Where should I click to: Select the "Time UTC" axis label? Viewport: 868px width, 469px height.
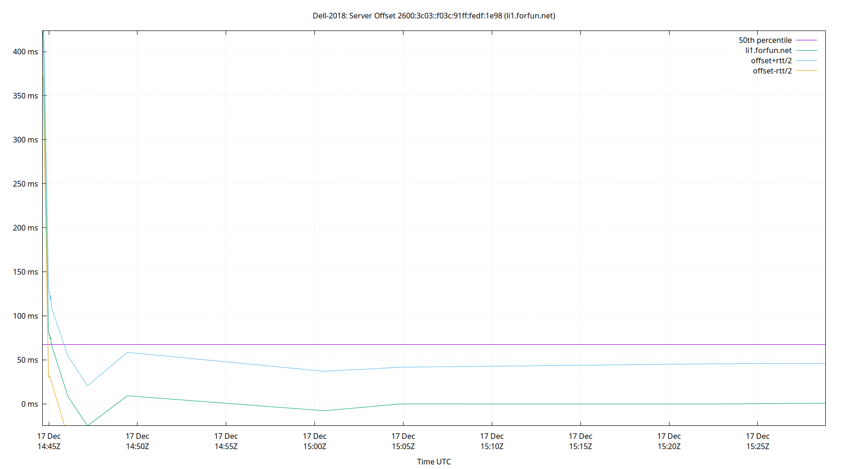click(434, 461)
